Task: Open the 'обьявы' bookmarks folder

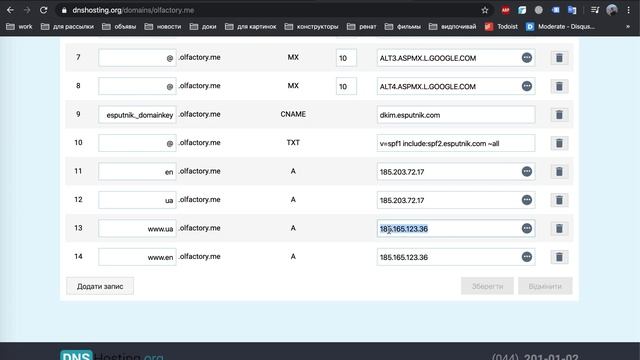Action: (x=119, y=27)
